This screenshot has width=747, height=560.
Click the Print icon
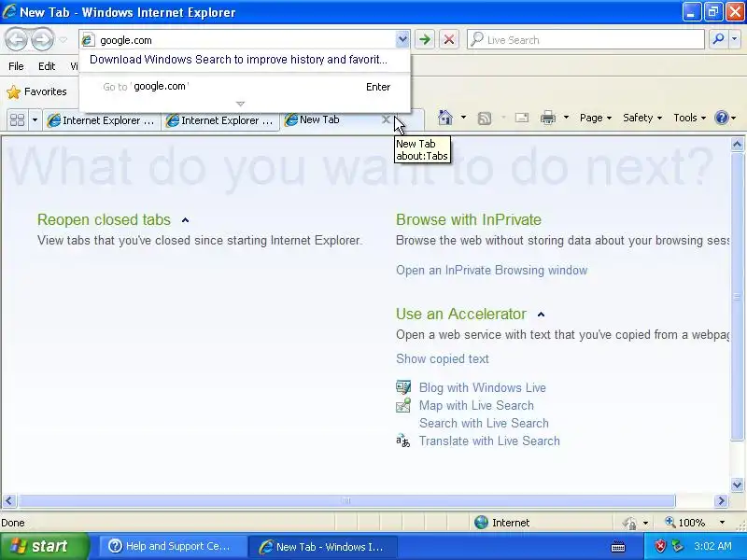(x=548, y=118)
